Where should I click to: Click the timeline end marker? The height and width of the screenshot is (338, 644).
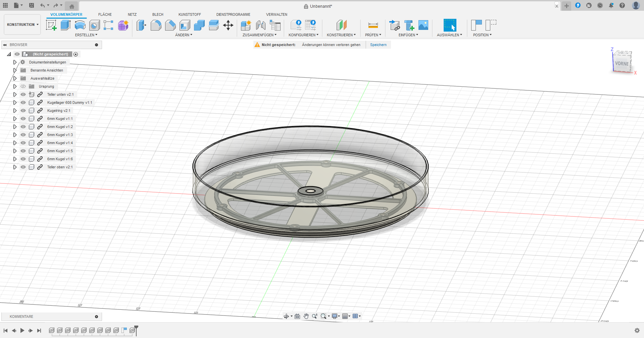point(136,330)
